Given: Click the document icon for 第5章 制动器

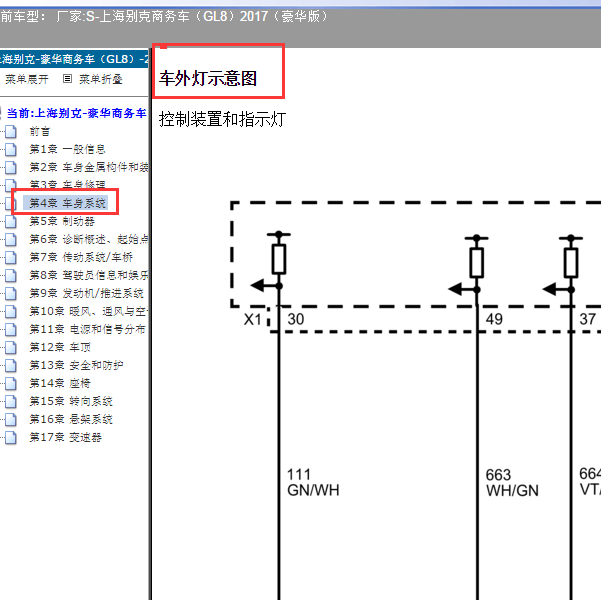Looking at the screenshot, I should point(11,221).
